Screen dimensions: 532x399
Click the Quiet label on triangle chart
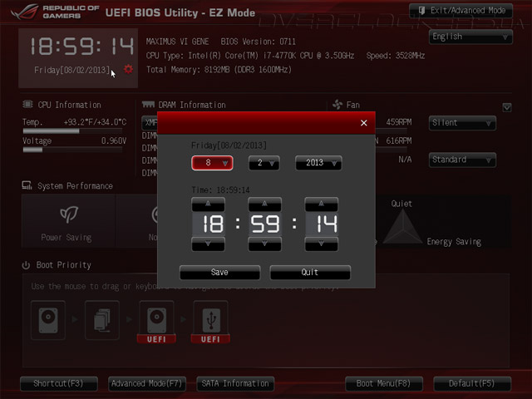(401, 204)
